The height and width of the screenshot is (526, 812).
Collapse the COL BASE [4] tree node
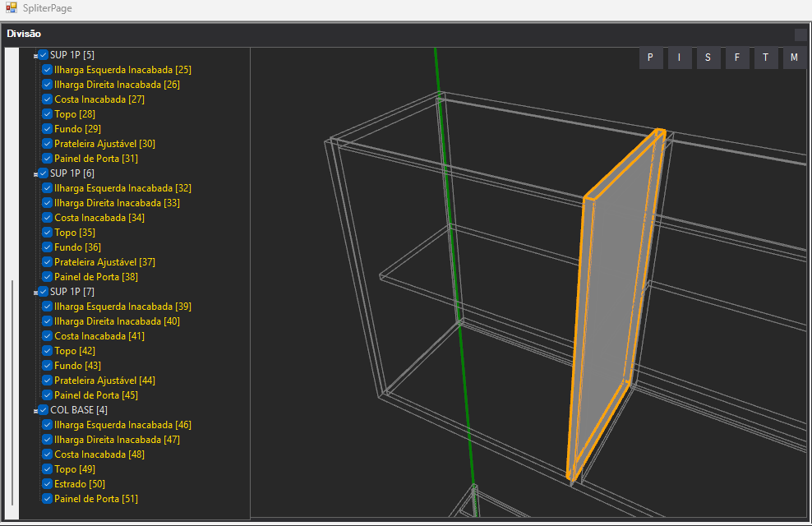35,411
